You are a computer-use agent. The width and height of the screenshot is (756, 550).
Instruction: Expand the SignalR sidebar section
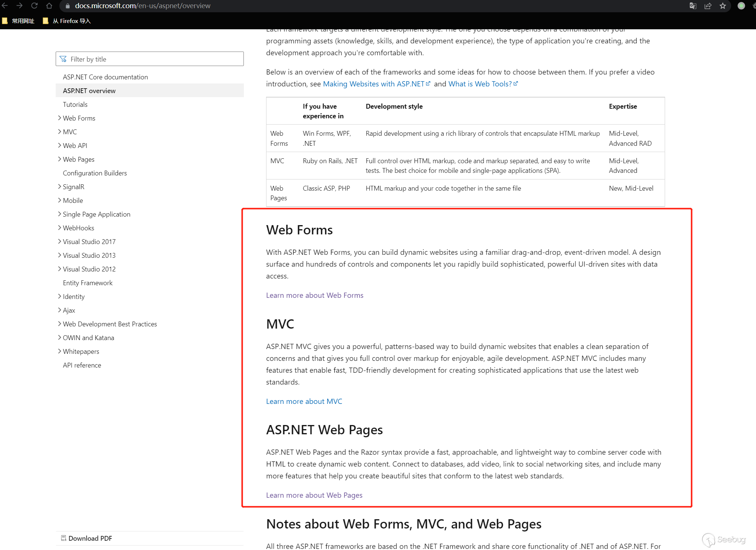(x=59, y=187)
